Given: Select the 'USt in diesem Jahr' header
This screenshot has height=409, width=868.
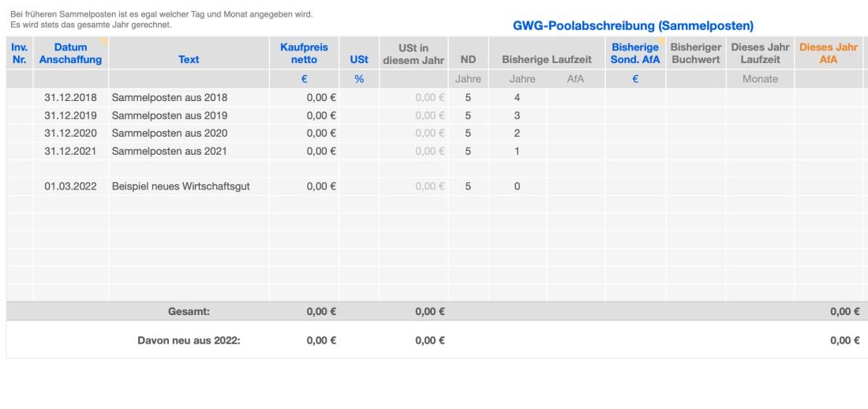Looking at the screenshot, I should point(413,54).
